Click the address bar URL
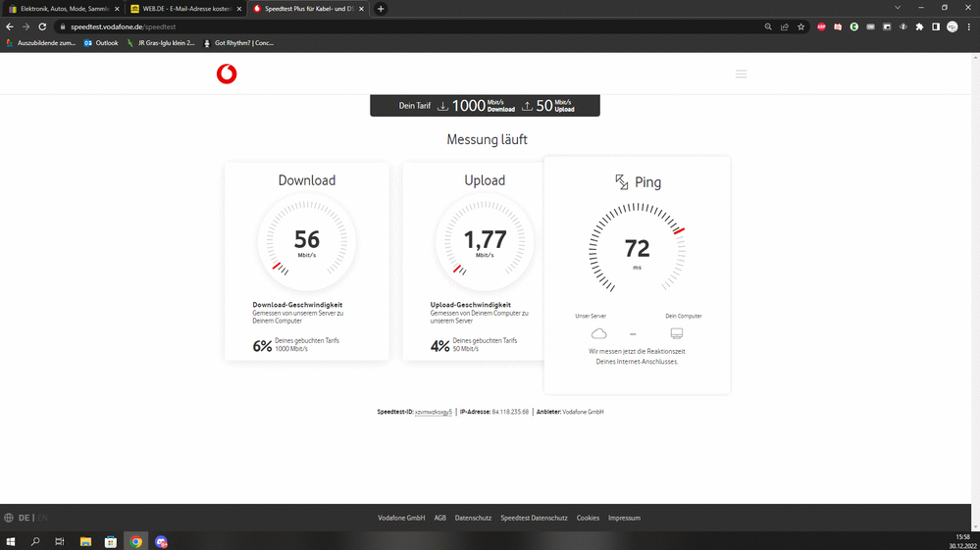The height and width of the screenshot is (550, 980). coord(124,26)
